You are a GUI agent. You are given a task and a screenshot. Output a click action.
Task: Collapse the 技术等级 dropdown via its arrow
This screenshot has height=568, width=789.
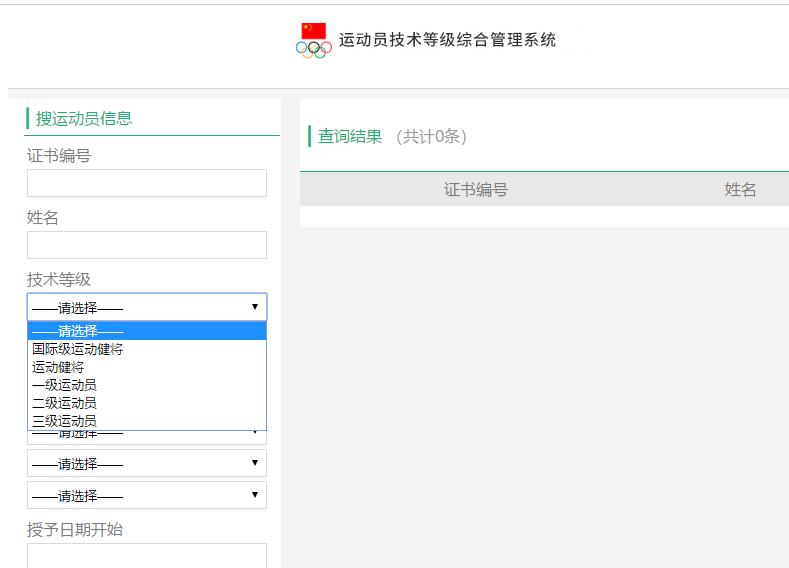click(255, 307)
